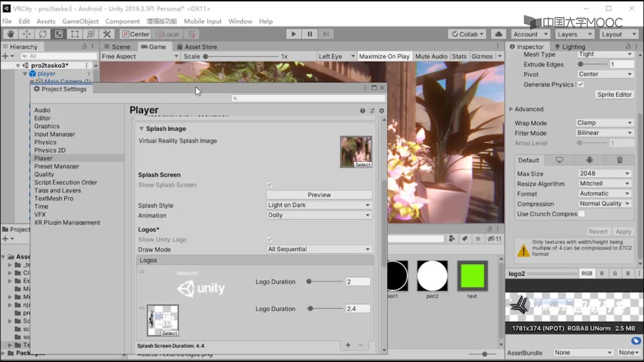Add a new logo entry
This screenshot has width=644, height=362.
tap(348, 345)
